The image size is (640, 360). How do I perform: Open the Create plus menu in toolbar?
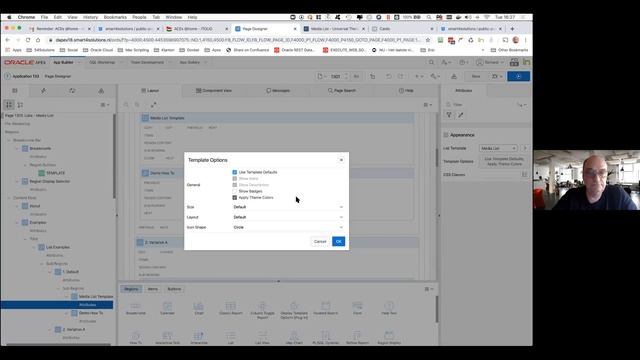pos(419,76)
